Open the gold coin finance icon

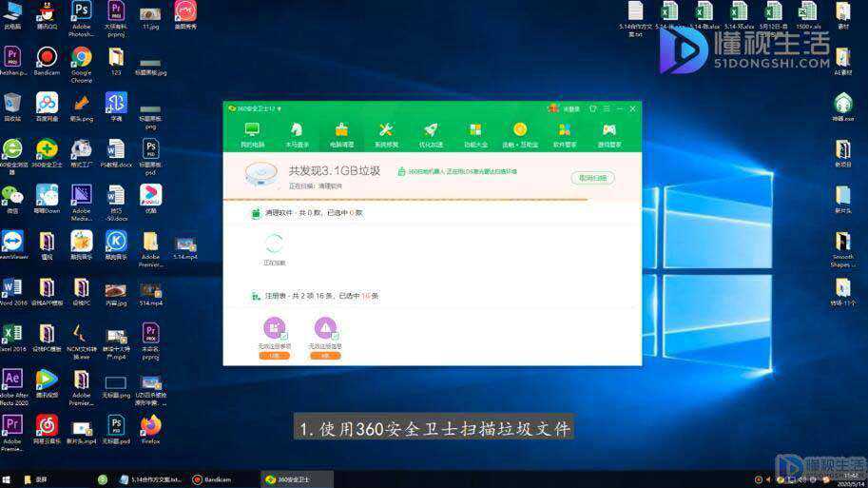click(520, 134)
